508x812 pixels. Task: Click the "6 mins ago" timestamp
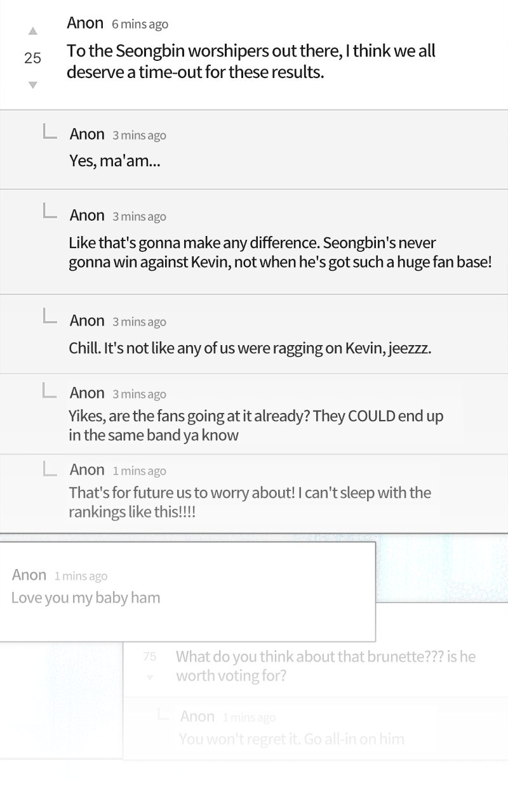pyautogui.click(x=140, y=25)
